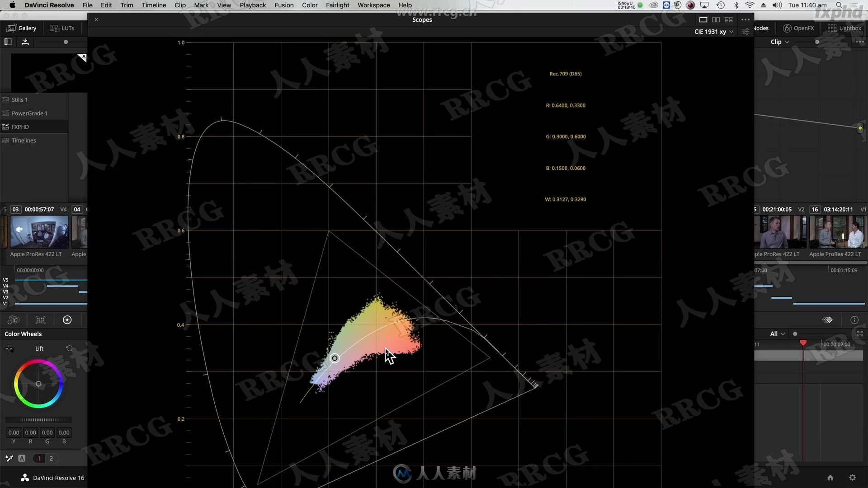Click the green node output connector

click(860, 128)
